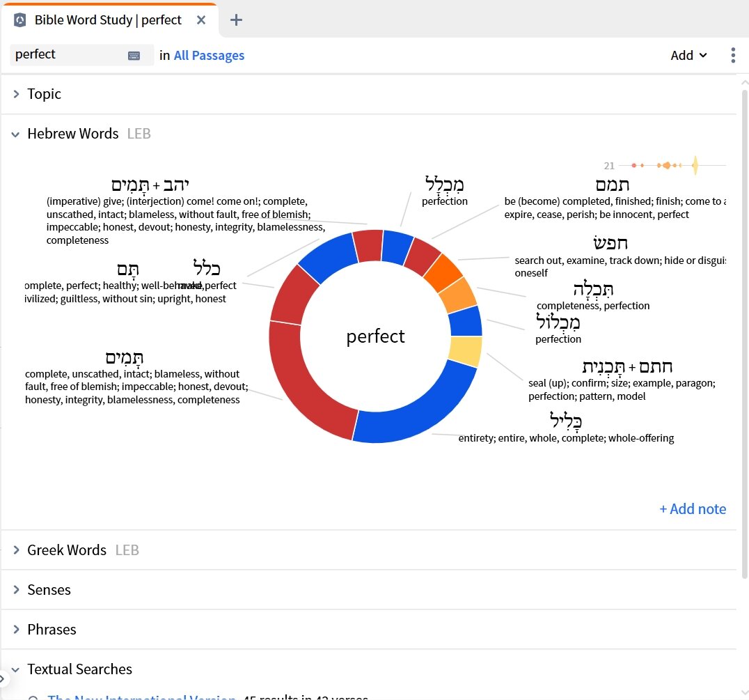Select the dark orange חפשׂ ring segment
The height and width of the screenshot is (700, 749).
[443, 273]
